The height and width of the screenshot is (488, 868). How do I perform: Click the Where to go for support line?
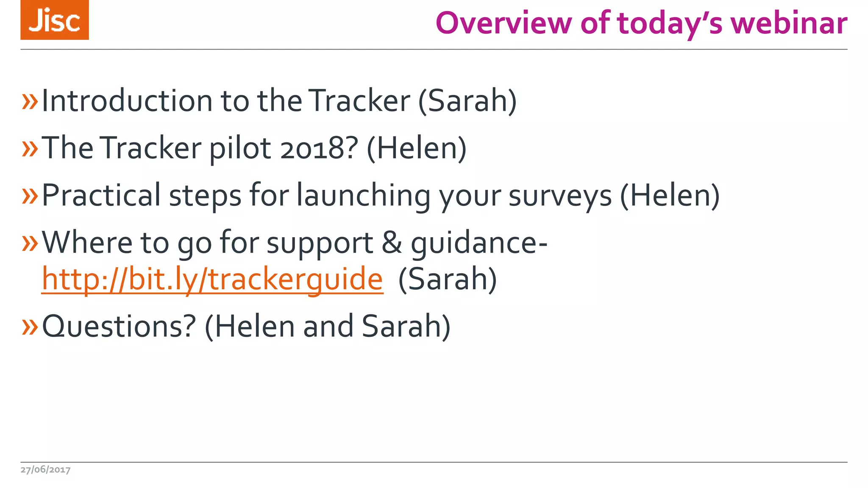coord(294,243)
